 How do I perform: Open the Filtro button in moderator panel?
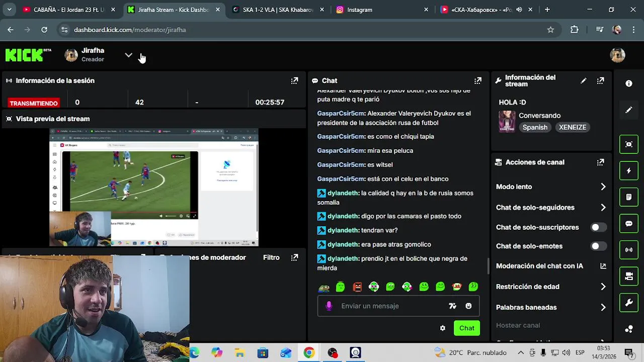(271, 257)
